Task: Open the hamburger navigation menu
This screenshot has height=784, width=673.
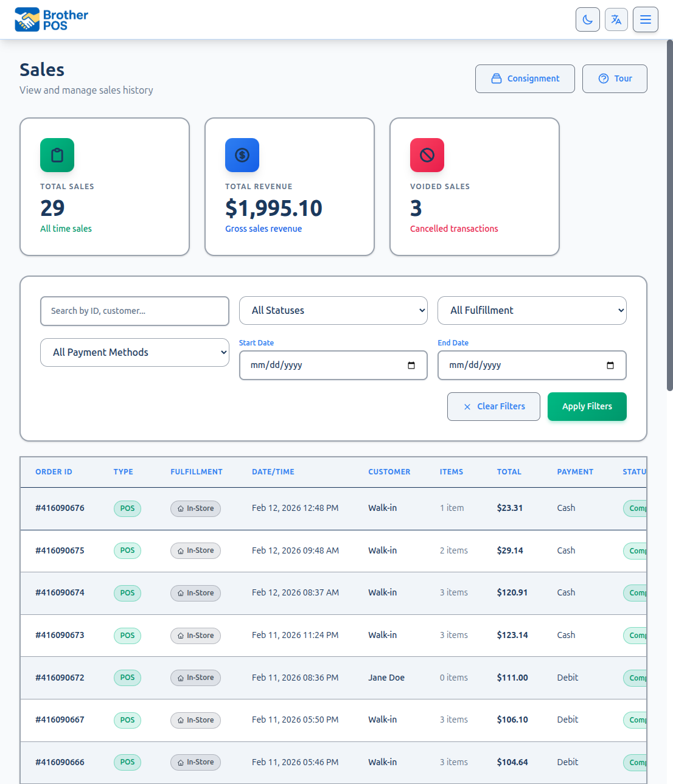Action: click(x=645, y=19)
